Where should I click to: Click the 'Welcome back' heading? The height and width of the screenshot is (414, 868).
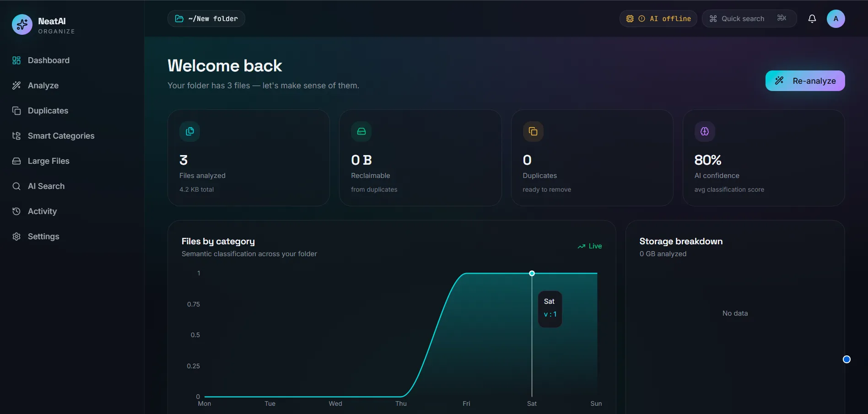point(225,66)
